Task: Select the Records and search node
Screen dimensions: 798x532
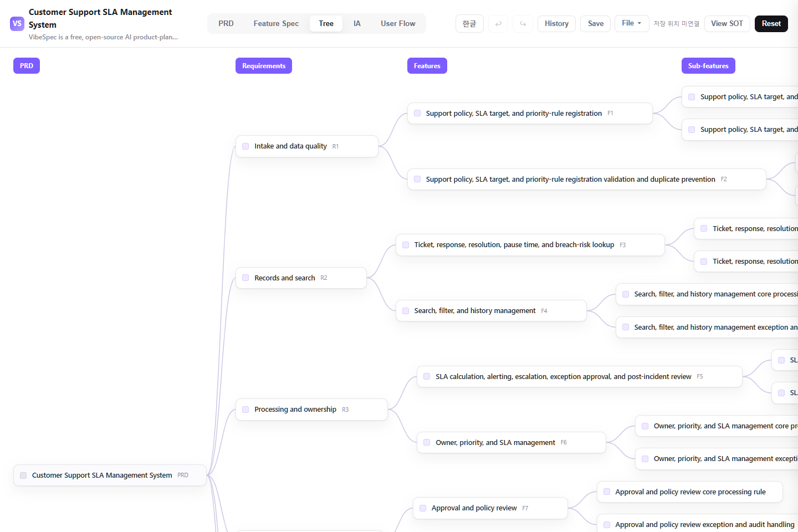Action: tap(301, 278)
